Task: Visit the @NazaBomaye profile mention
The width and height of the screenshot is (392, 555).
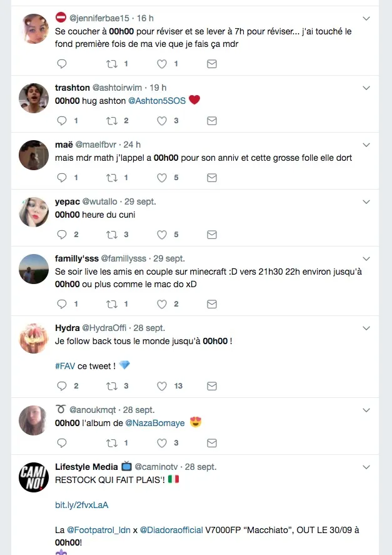Action: pyautogui.click(x=155, y=423)
